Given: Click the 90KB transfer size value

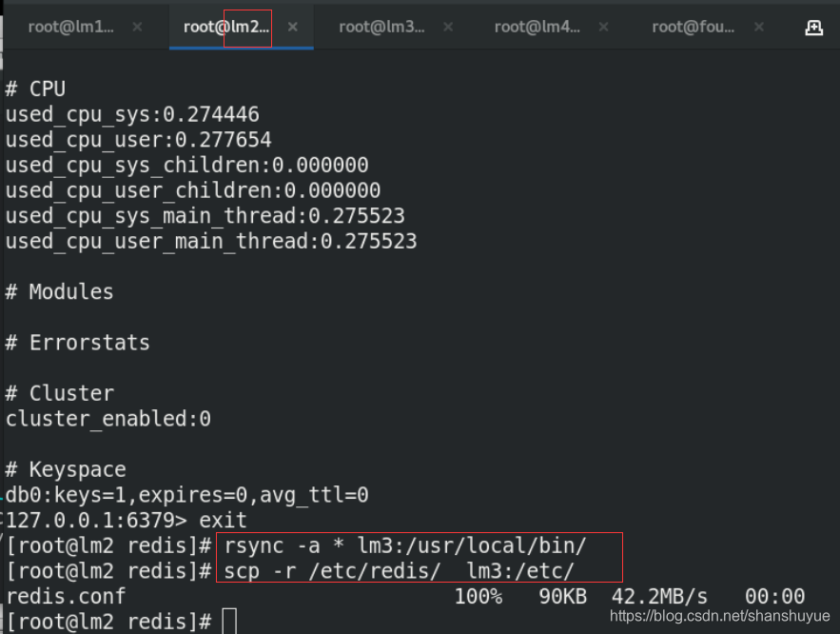Looking at the screenshot, I should click(563, 596).
